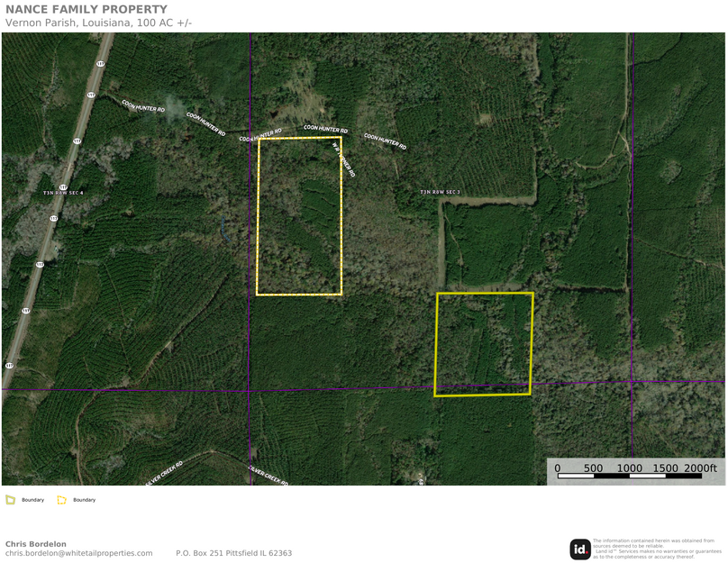Click the T3N R8W SEC 3 label

click(440, 192)
